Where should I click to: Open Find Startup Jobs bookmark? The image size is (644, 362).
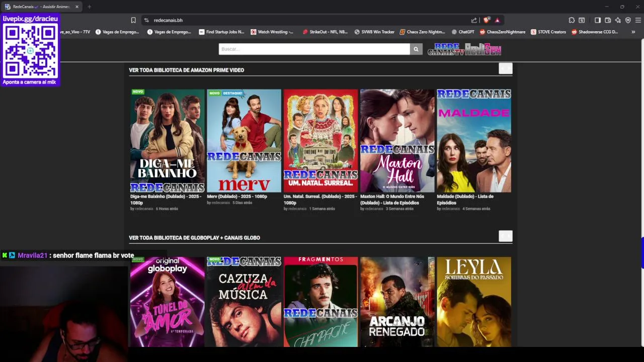coord(221,32)
